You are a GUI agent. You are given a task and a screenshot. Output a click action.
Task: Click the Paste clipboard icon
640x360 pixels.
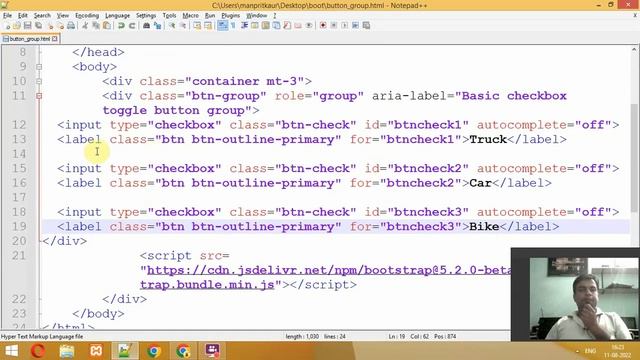107,25
